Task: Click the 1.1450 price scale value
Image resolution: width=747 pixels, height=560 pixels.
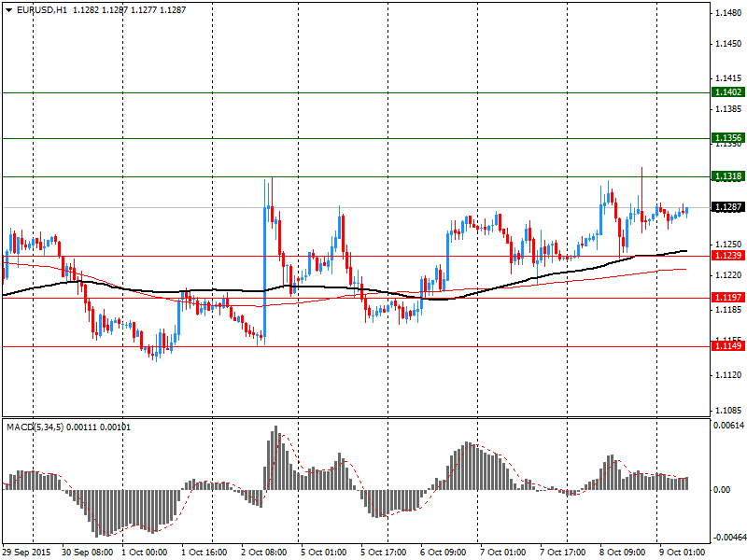Action: [728, 44]
